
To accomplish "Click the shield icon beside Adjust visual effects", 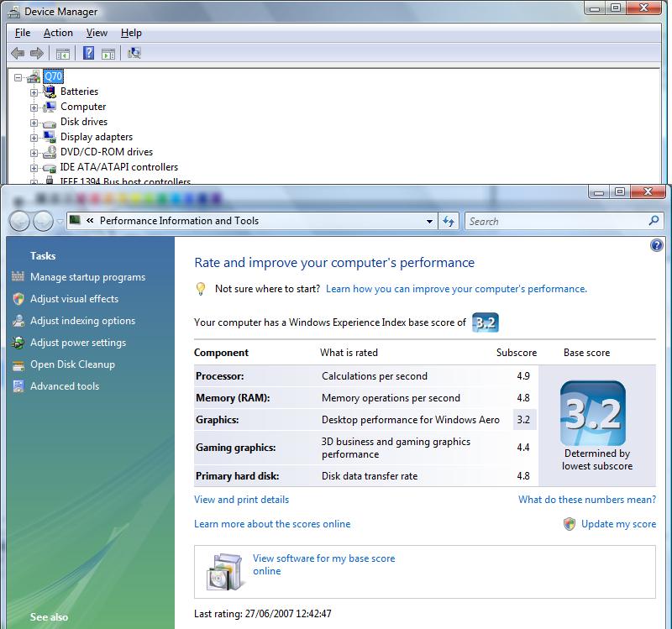I will click(18, 299).
